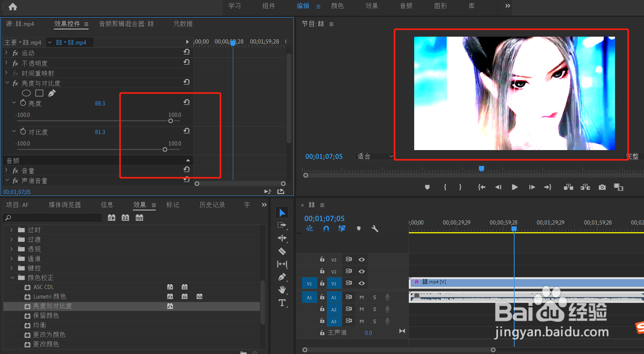This screenshot has height=354, width=644.
Task: Expand the 过时 effects folder
Action: pos(11,230)
